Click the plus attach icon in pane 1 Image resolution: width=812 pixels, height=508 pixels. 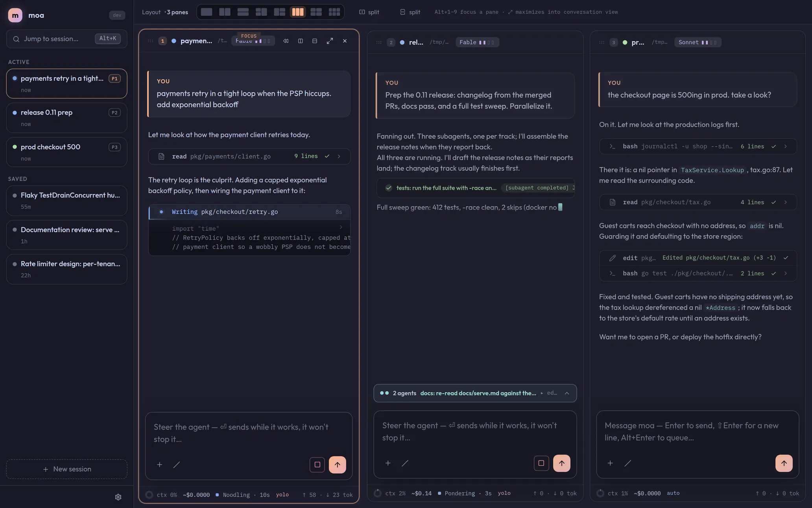pos(159,465)
